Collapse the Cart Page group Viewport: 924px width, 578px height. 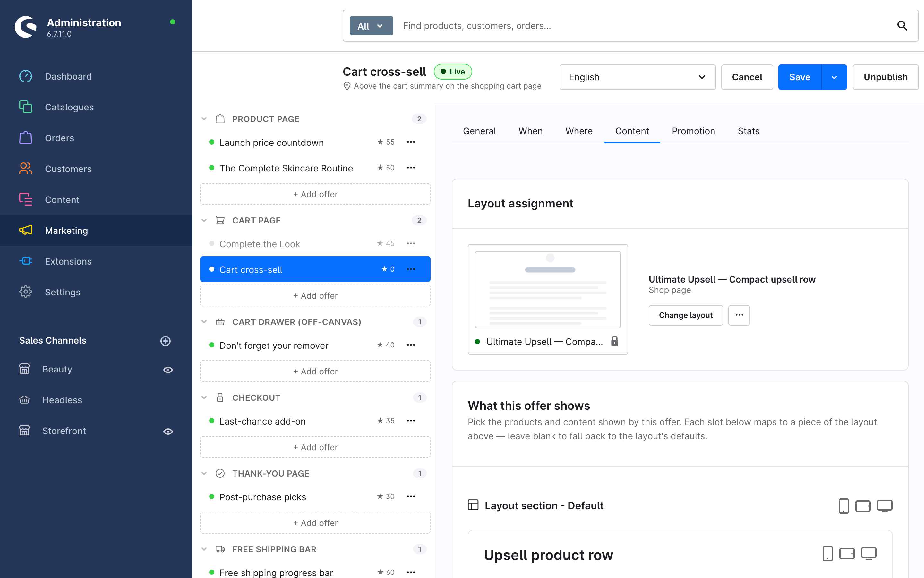pyautogui.click(x=204, y=220)
